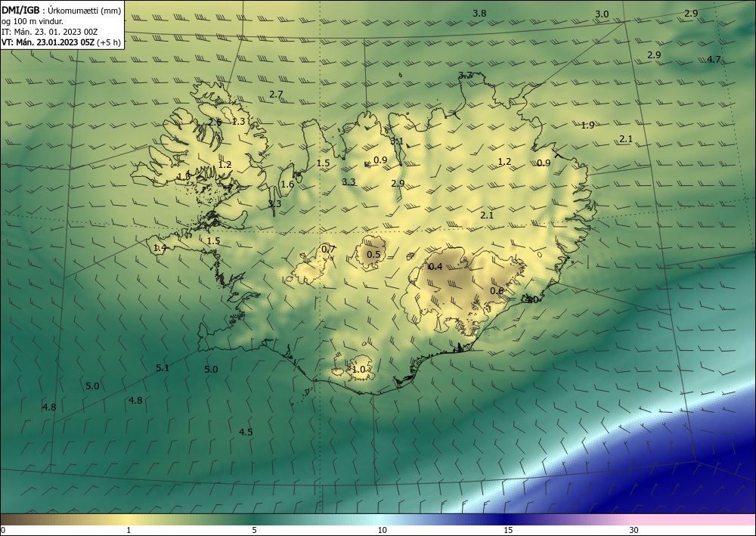Image resolution: width=756 pixels, height=536 pixels.
Task: Click the legend tick label 30
Action: coord(634,531)
